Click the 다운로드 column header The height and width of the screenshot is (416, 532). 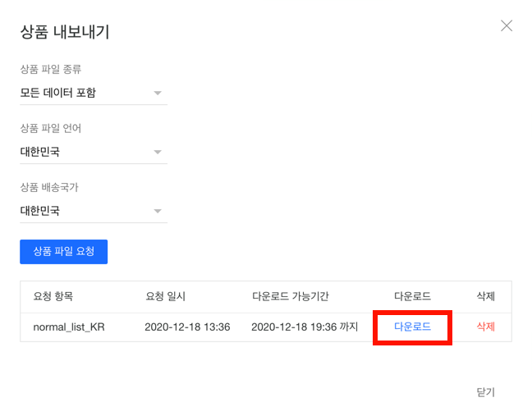click(413, 296)
